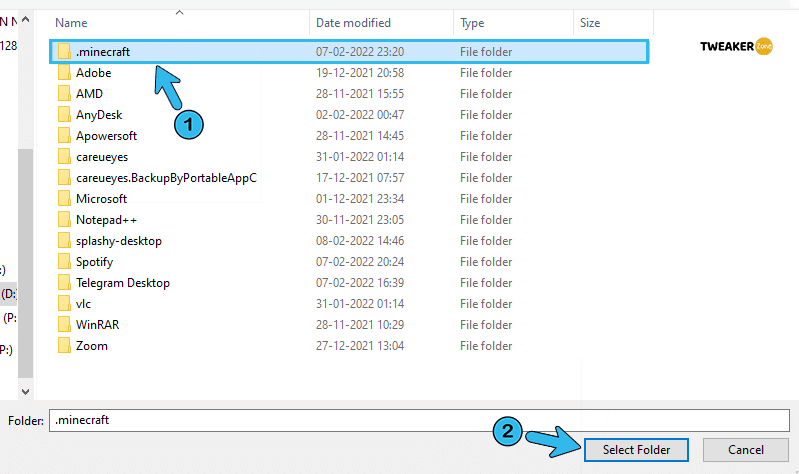Click the Spotify folder icon
The image size is (799, 474).
64,261
